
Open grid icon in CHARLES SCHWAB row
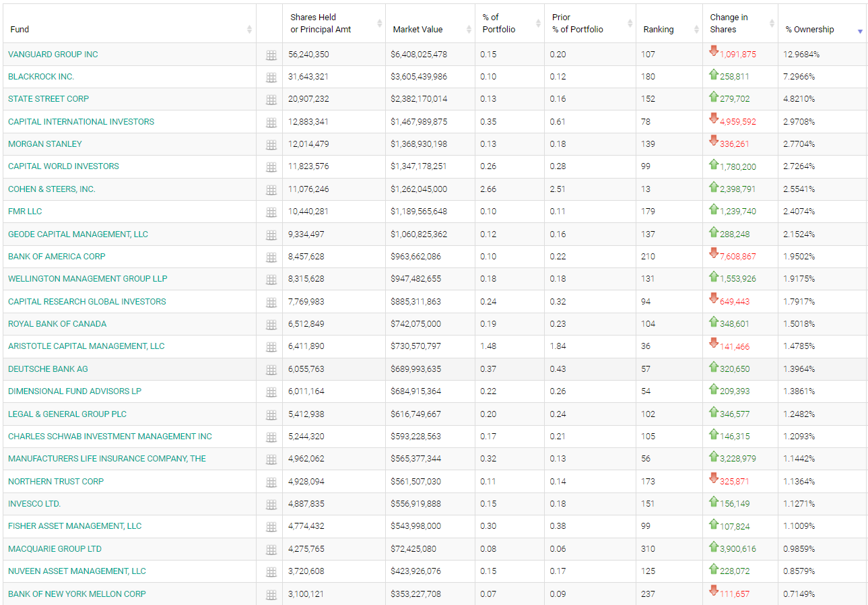271,437
